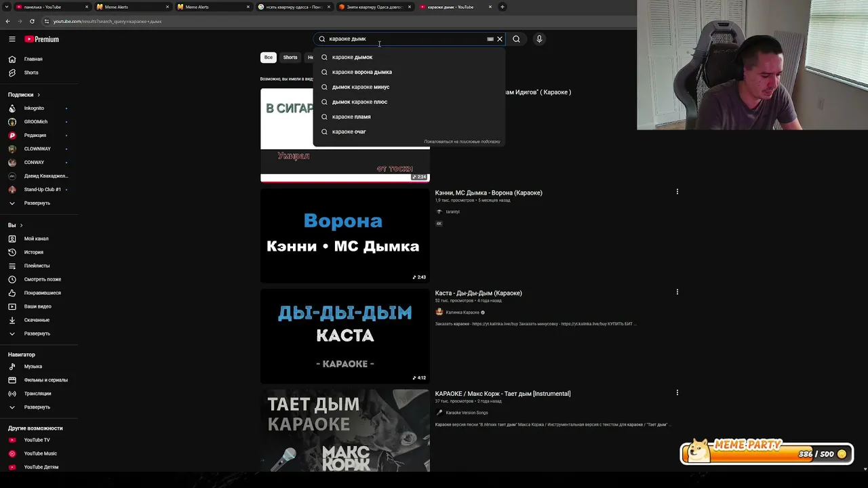Open YouTube Music in the sidebar
Image resolution: width=868 pixels, height=488 pixels.
[x=39, y=453]
